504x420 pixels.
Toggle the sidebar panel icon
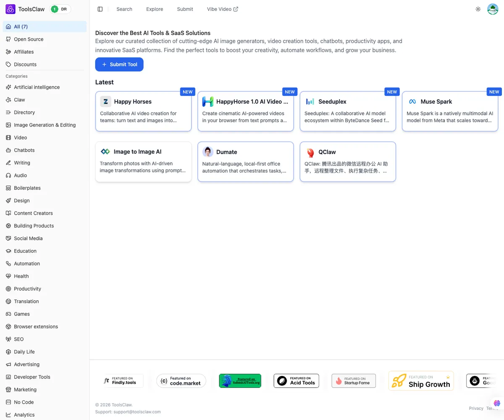(100, 9)
